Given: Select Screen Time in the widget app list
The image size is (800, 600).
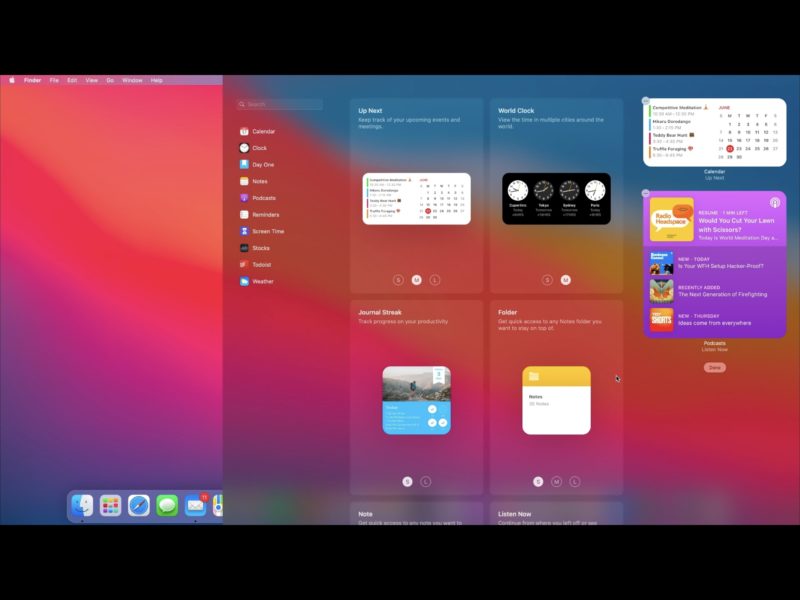Looking at the screenshot, I should [x=262, y=231].
